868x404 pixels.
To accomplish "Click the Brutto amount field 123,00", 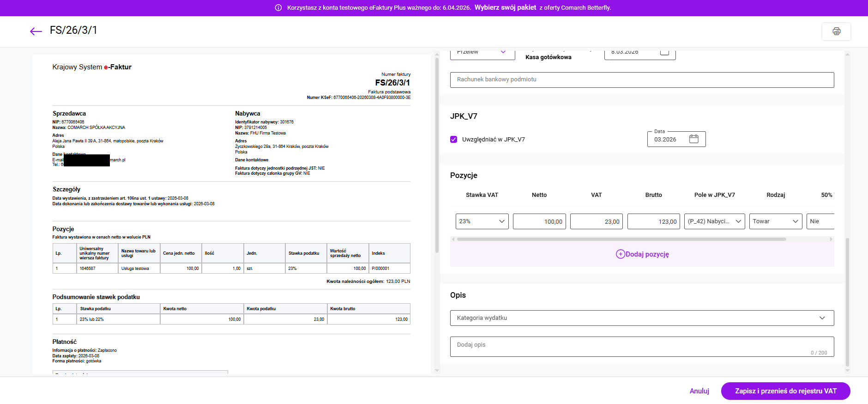I will 653,221.
